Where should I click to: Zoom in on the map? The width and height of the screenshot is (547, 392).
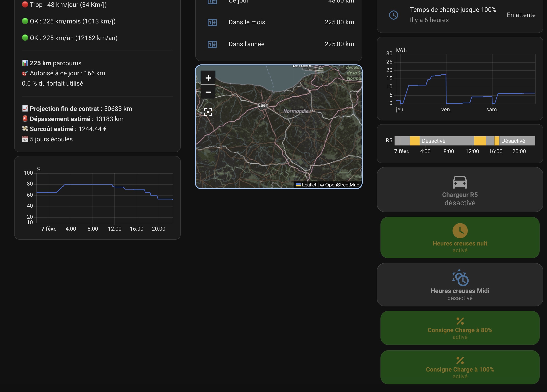(x=208, y=78)
